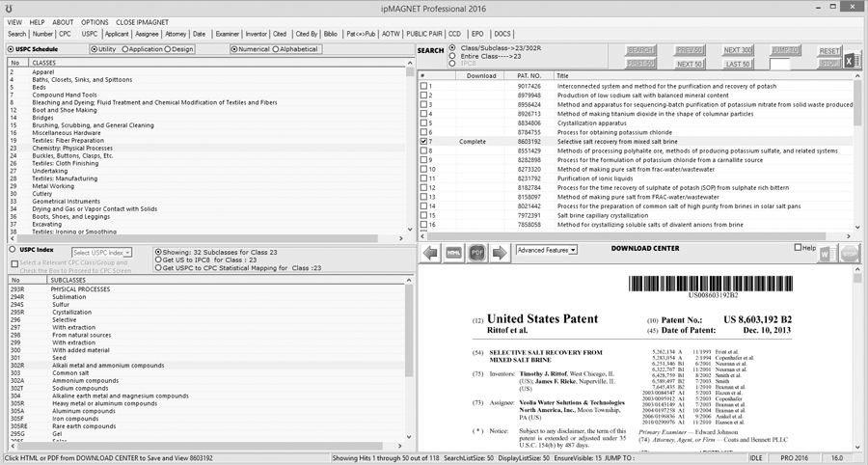
Task: Open the HELP menu
Action: (x=37, y=23)
